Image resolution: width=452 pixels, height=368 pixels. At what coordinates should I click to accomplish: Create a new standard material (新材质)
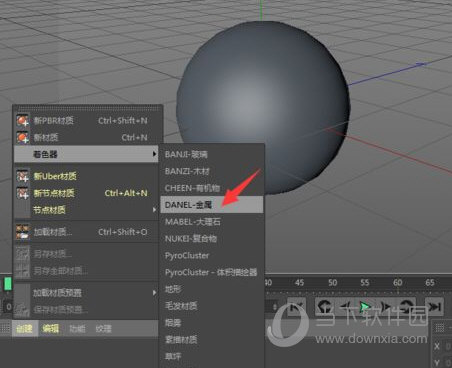86,137
